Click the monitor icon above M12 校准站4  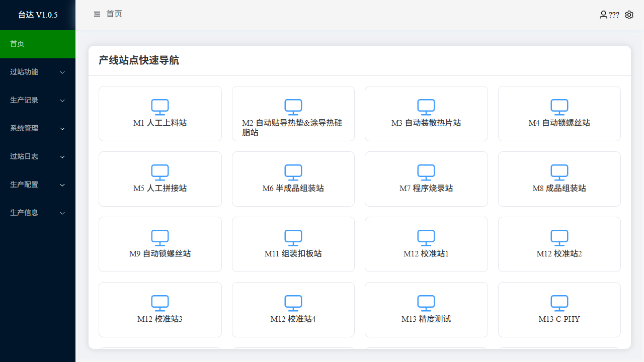293,303
